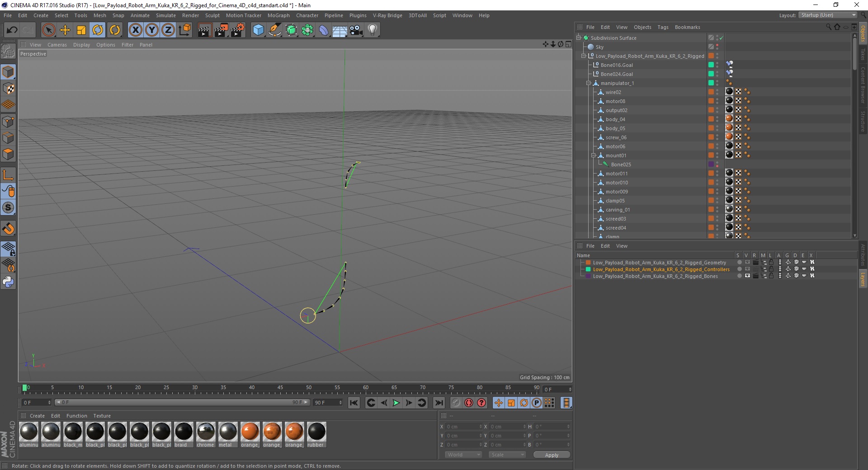Click the Texture mode checkered cube icon
868x470 pixels.
point(8,89)
